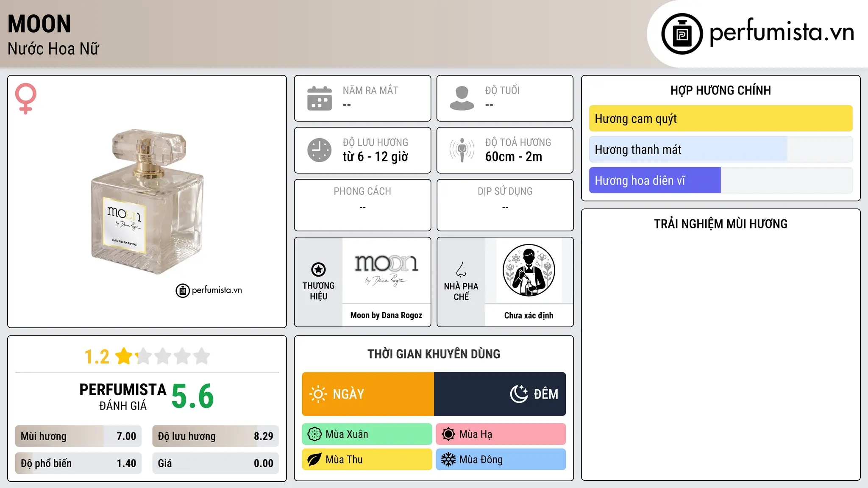Click the MOON perfume title

click(39, 24)
